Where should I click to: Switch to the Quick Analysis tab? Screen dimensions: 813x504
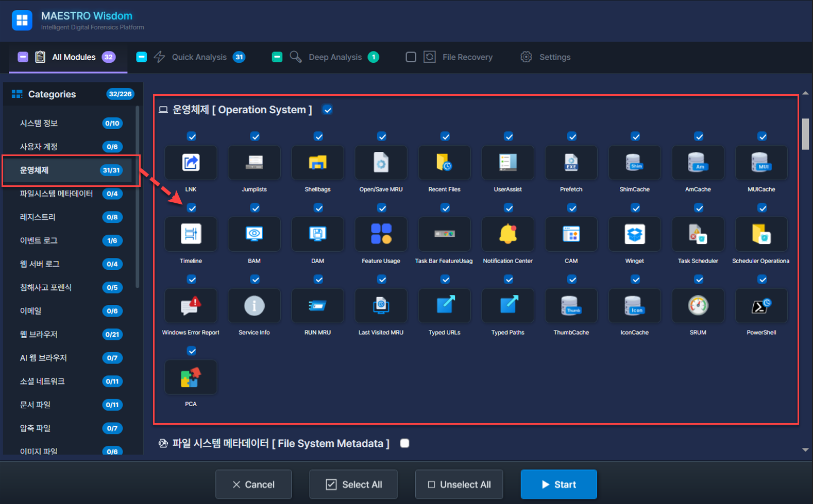[x=199, y=57]
